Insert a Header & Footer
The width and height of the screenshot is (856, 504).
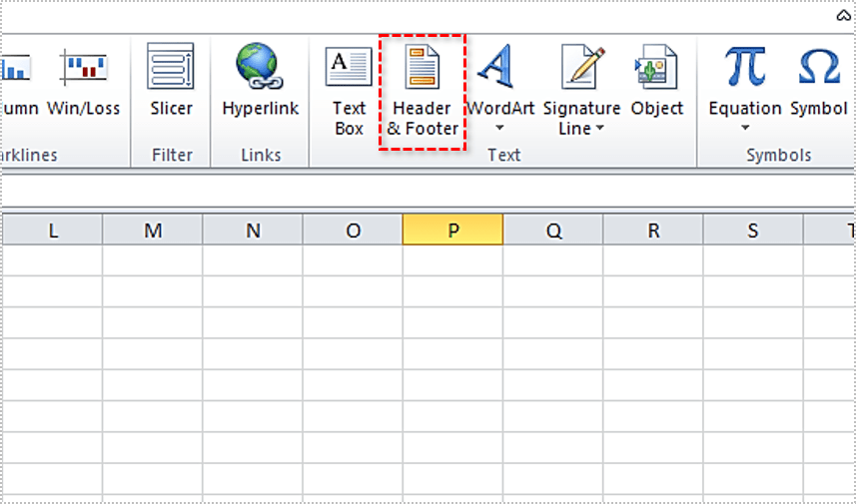click(x=423, y=92)
